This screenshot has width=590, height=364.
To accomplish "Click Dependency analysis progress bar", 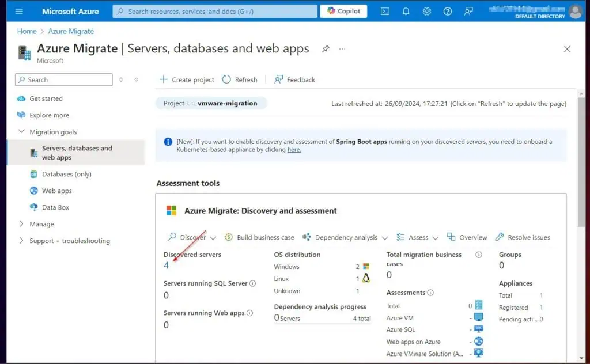I will [x=322, y=323].
